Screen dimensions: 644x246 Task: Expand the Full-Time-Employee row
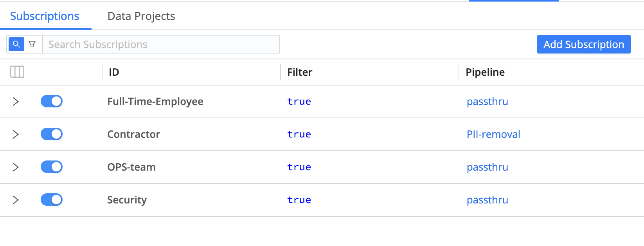(x=16, y=102)
